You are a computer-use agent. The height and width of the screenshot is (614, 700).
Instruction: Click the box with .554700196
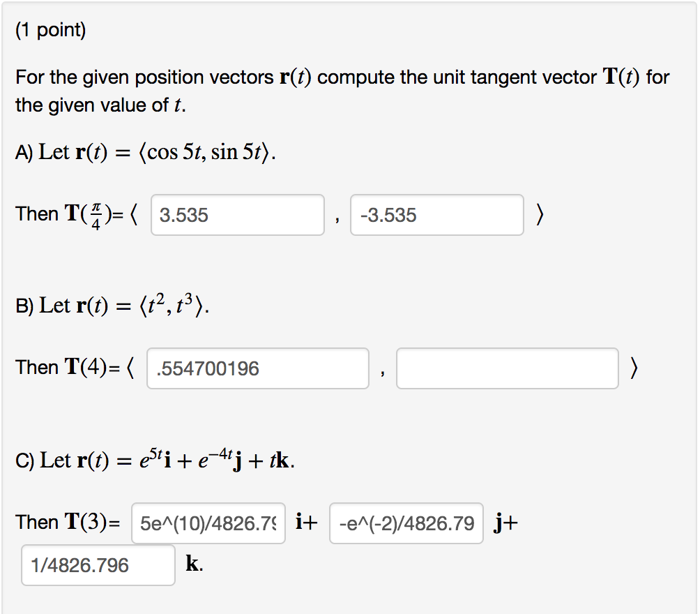tap(257, 368)
